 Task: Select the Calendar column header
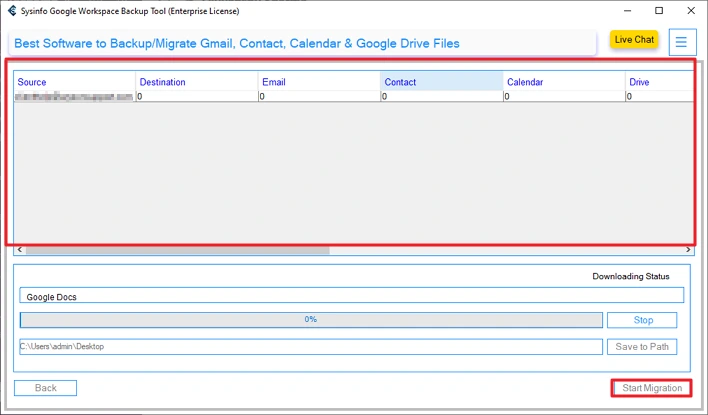click(564, 82)
